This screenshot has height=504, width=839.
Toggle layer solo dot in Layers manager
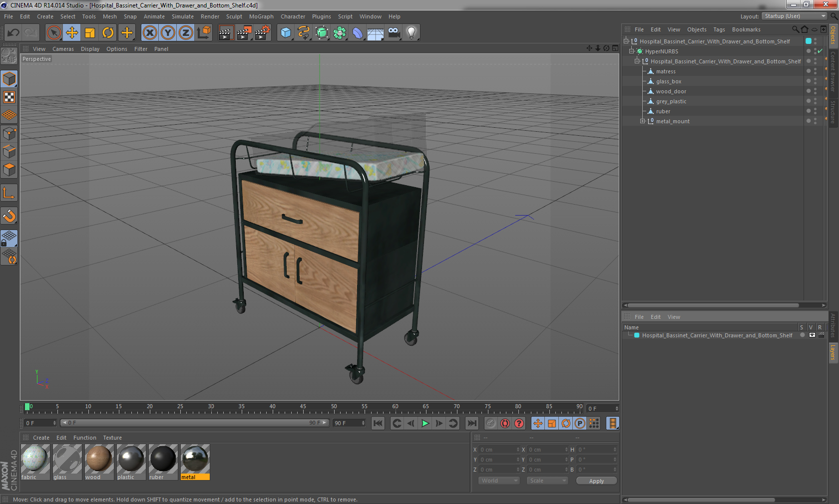click(x=802, y=335)
